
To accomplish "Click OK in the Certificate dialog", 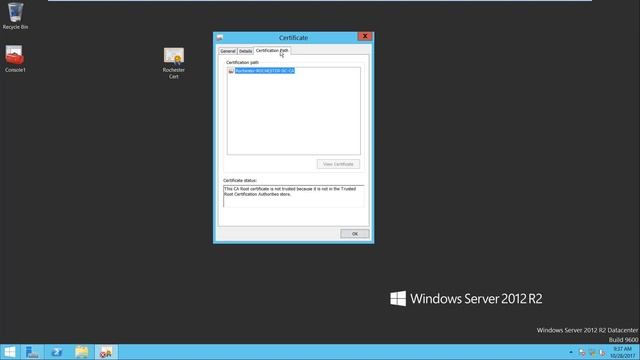I will (355, 233).
